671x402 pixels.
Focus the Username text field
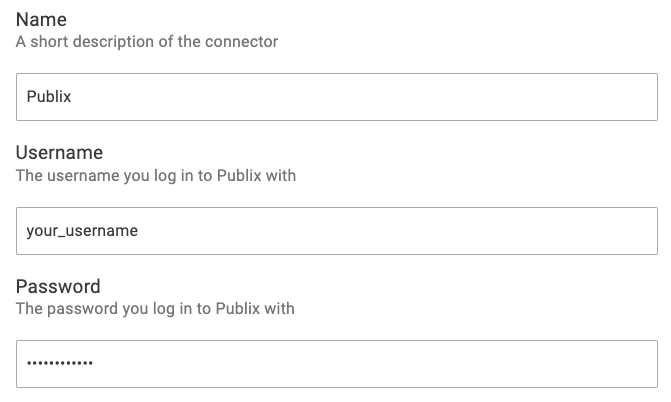pyautogui.click(x=336, y=230)
